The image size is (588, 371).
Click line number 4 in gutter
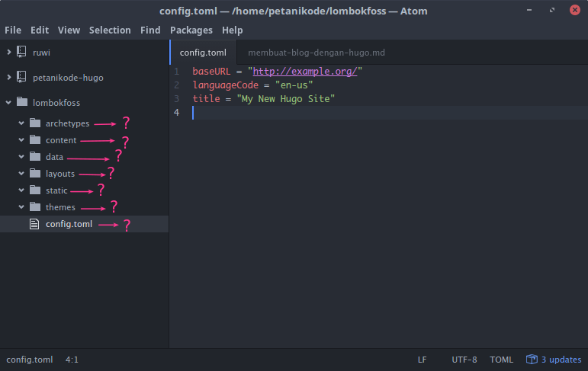coord(177,113)
